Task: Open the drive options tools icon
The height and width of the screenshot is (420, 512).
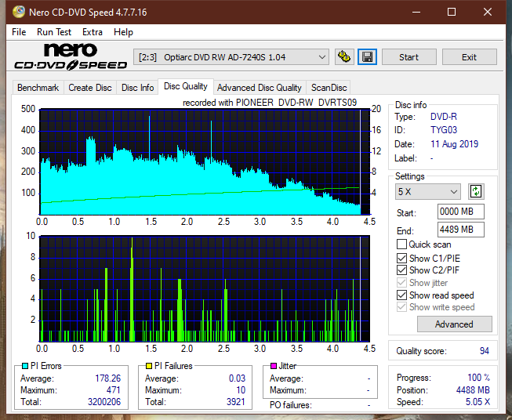Action: point(344,57)
